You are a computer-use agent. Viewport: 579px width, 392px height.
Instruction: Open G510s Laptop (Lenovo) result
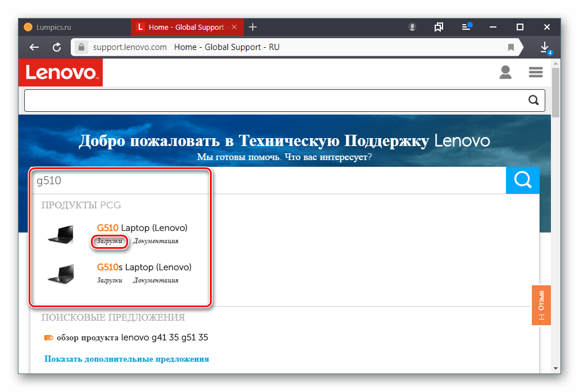[144, 267]
